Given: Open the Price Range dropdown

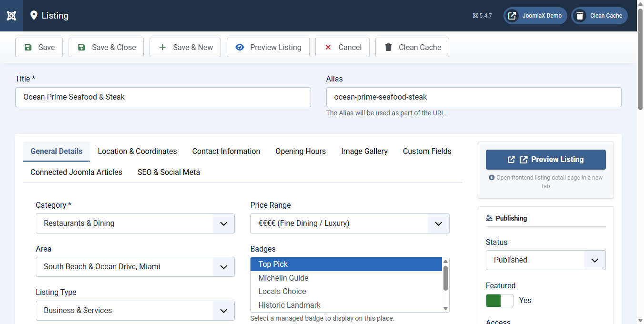Looking at the screenshot, I should pyautogui.click(x=350, y=223).
